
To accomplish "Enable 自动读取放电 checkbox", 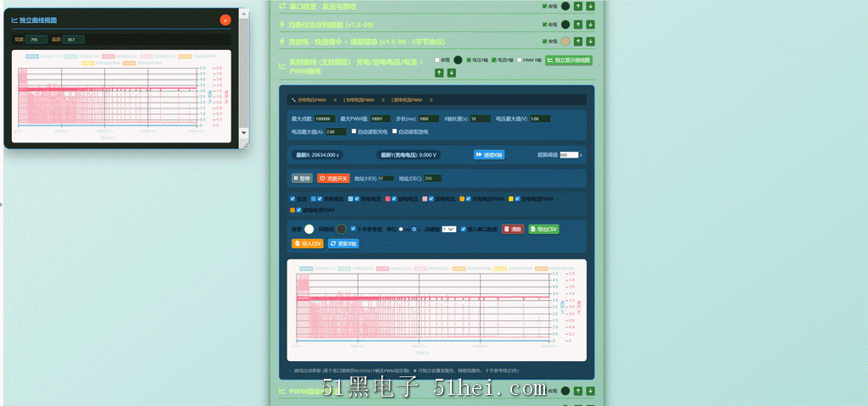I will coord(395,131).
